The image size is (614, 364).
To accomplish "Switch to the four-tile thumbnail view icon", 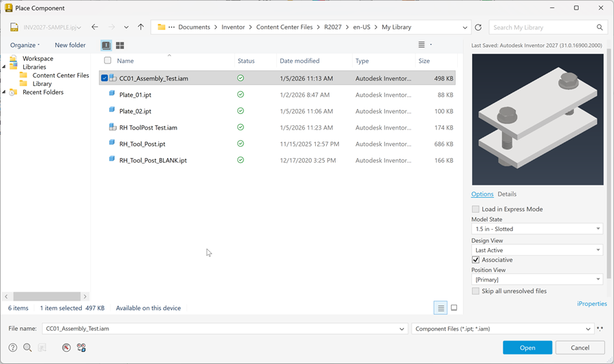I will 120,46.
